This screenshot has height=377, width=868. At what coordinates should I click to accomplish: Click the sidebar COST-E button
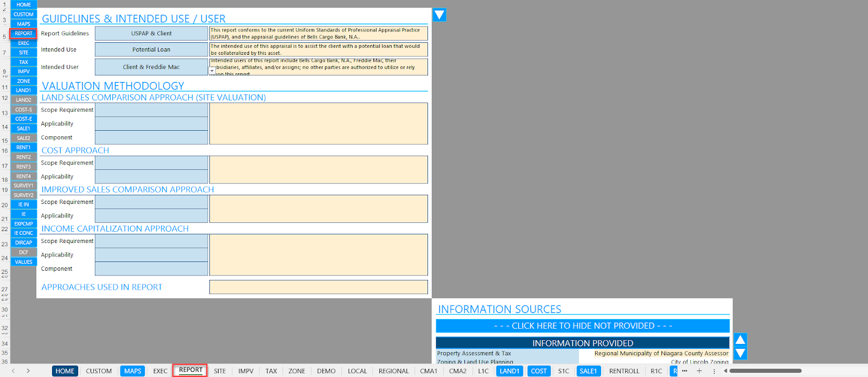[23, 119]
